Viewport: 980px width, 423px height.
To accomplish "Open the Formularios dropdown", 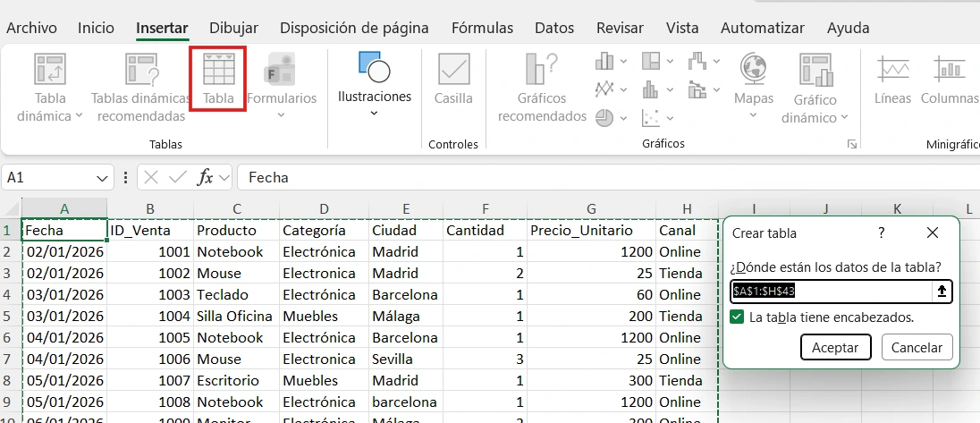I will (x=282, y=115).
